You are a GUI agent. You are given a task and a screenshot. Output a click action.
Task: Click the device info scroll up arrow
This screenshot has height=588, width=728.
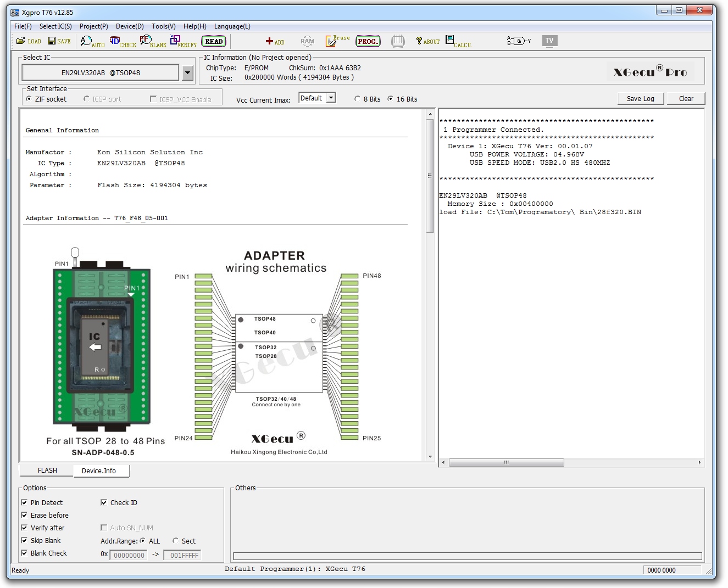[430, 114]
